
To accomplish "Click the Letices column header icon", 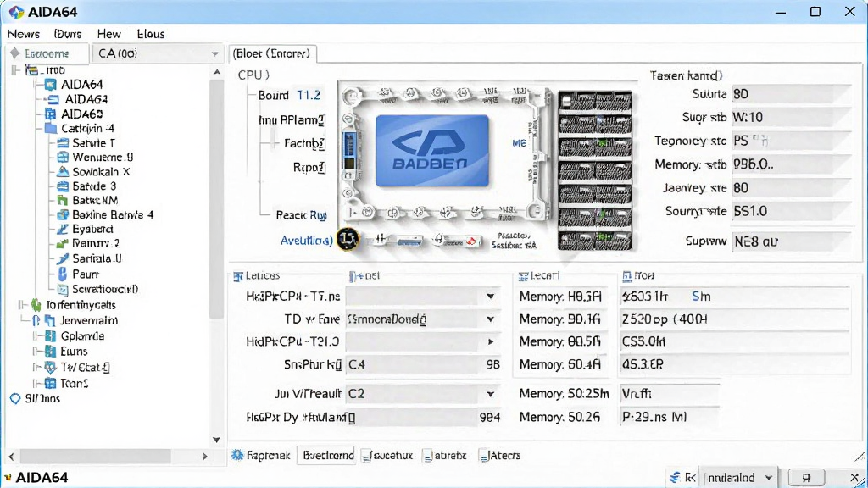I will pyautogui.click(x=238, y=276).
